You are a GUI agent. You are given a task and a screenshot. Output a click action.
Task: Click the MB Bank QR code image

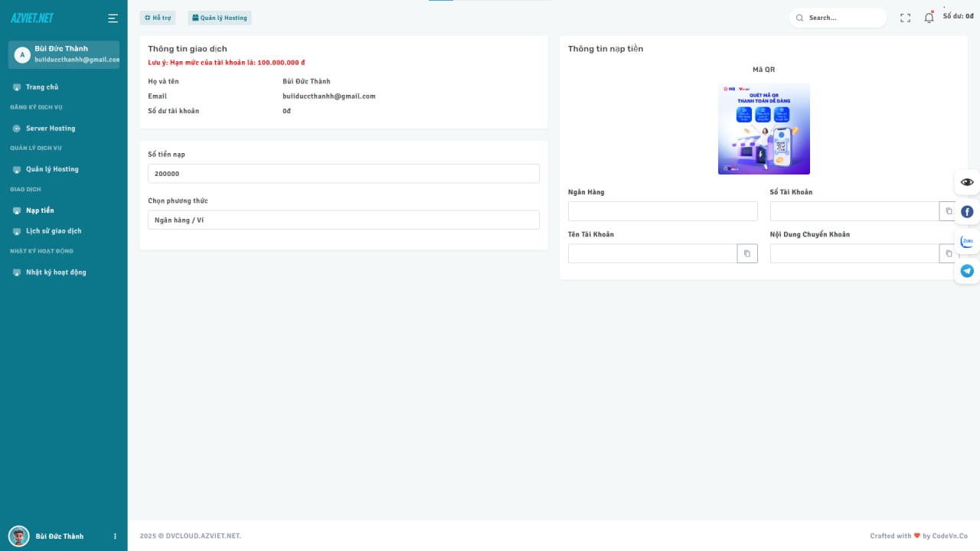point(763,129)
